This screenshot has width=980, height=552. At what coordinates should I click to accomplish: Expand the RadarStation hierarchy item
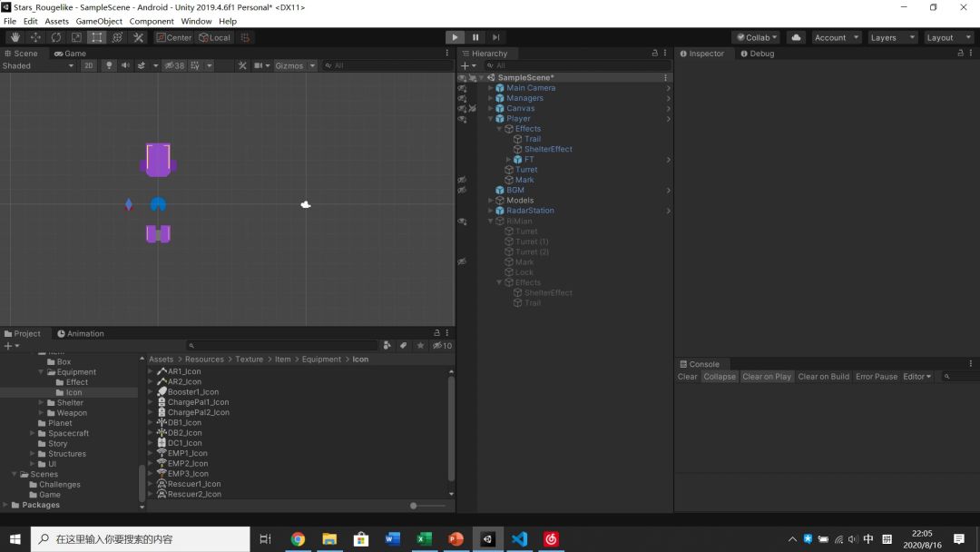[491, 211]
